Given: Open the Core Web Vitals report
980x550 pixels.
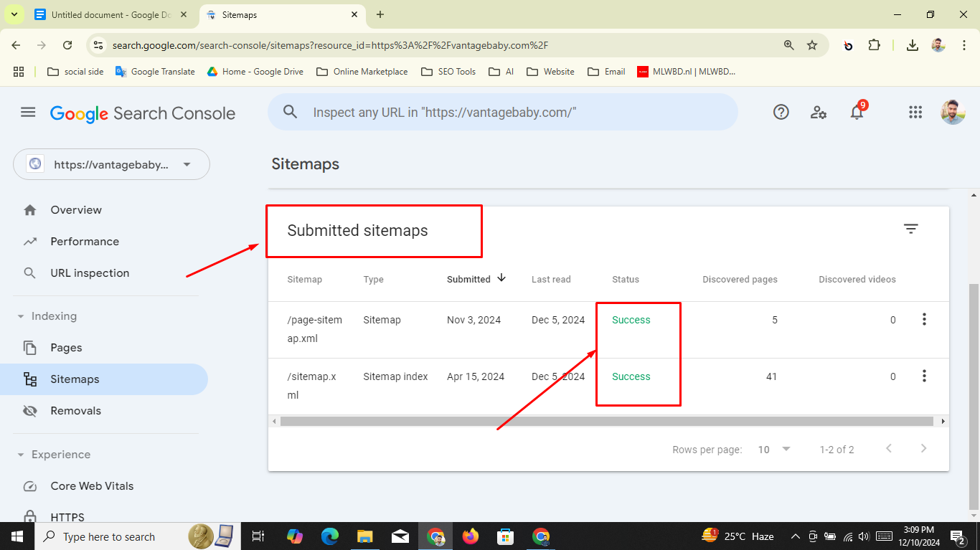Looking at the screenshot, I should coord(91,485).
